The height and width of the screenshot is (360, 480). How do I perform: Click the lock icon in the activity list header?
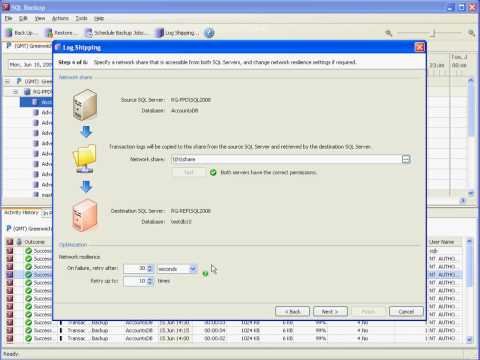pos(19,242)
